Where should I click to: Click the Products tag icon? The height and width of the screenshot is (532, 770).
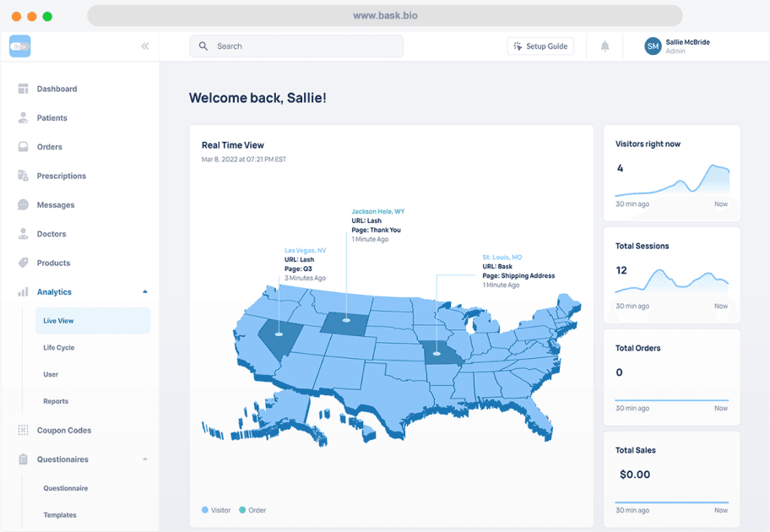click(23, 263)
